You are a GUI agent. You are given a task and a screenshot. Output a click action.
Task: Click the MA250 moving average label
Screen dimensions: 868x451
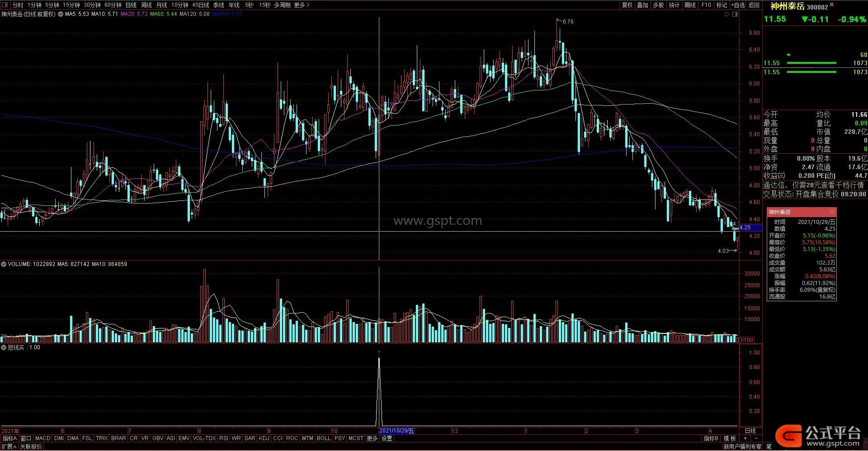[227, 14]
